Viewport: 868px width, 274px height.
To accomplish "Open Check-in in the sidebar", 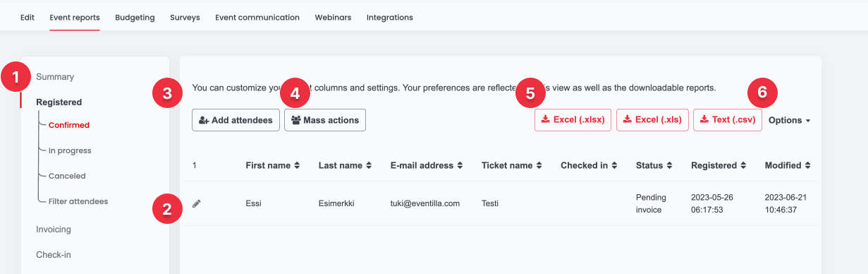I will [54, 254].
